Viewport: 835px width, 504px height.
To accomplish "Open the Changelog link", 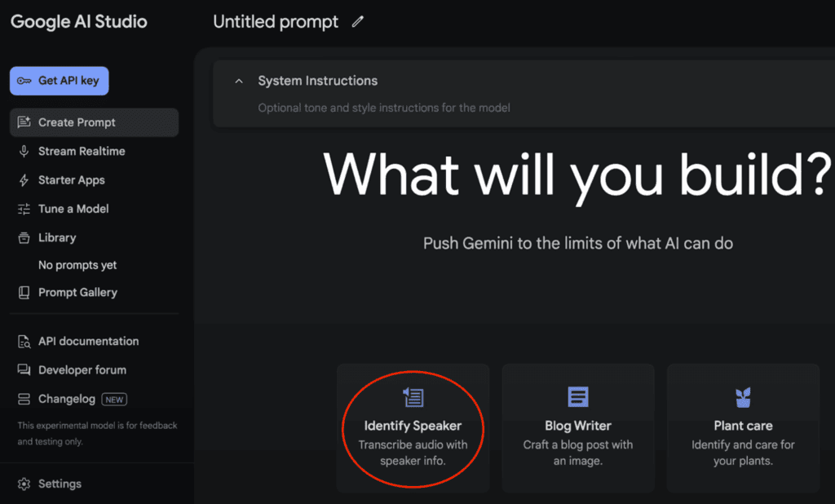I will (x=95, y=399).
